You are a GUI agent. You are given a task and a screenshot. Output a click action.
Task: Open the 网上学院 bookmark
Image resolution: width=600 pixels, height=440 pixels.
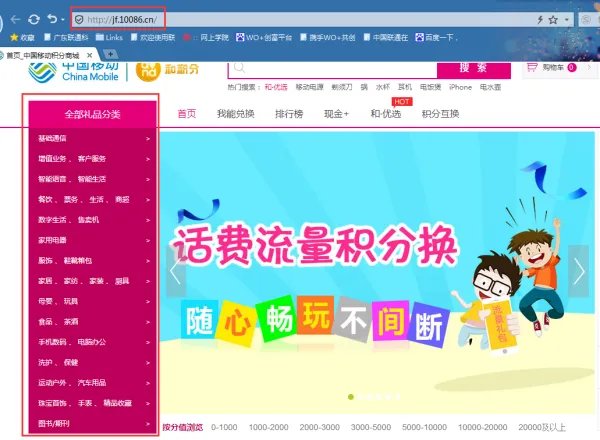click(206, 37)
